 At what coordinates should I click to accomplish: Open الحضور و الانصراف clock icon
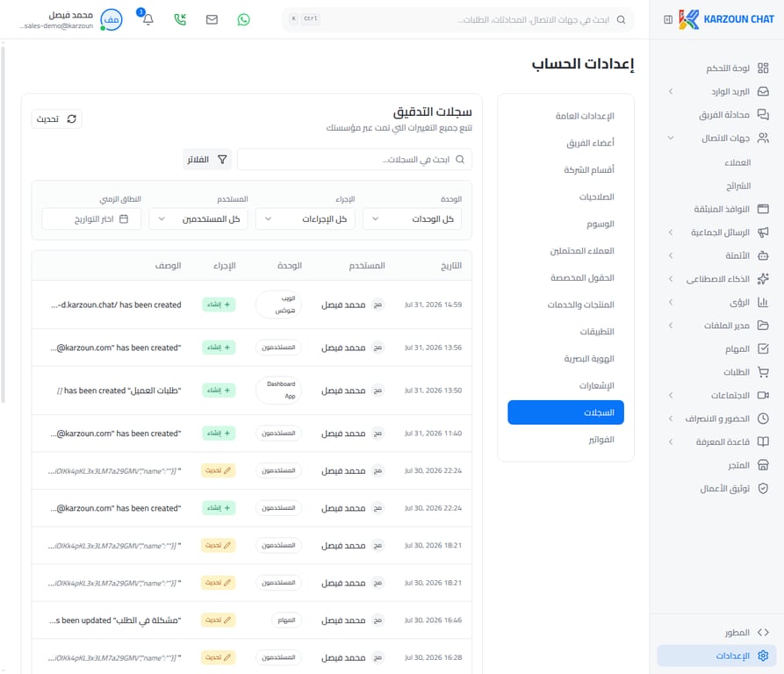tap(763, 419)
